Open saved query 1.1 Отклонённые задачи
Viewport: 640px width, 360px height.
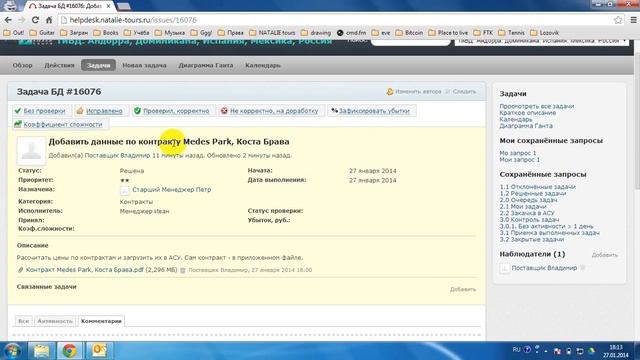(538, 187)
